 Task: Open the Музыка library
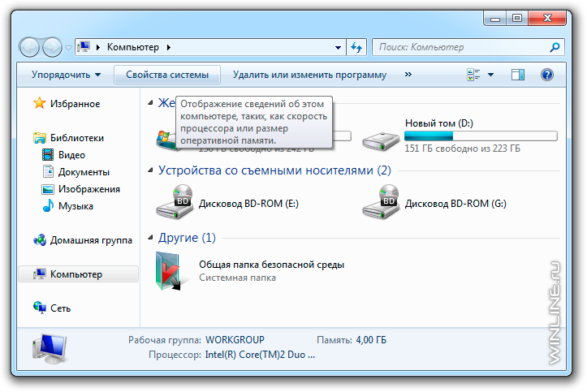click(76, 205)
